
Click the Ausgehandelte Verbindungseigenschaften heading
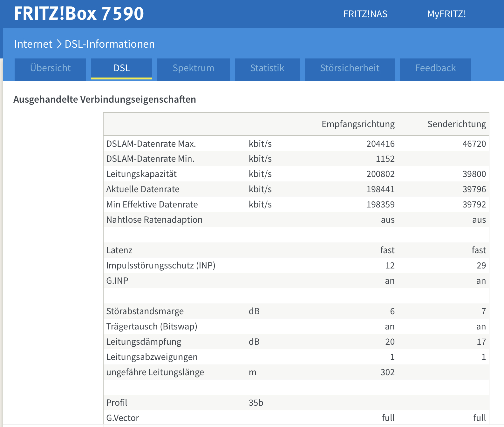point(105,99)
